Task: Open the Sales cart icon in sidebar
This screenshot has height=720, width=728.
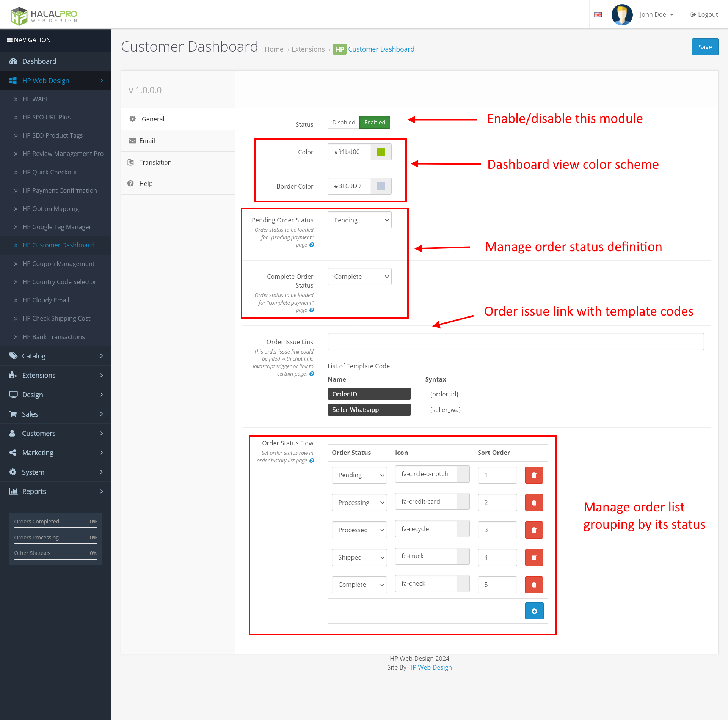Action: (x=14, y=414)
